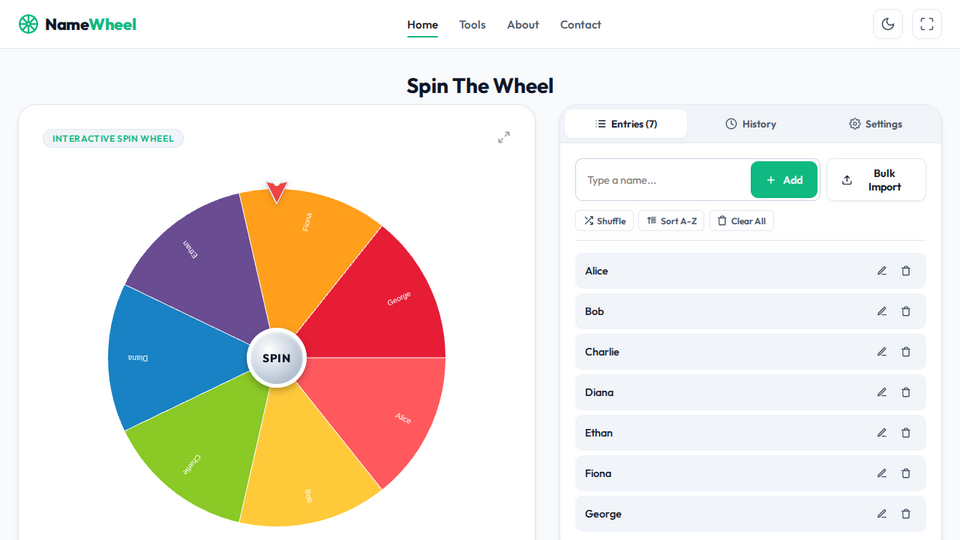Select the Alice name text in list

(596, 271)
